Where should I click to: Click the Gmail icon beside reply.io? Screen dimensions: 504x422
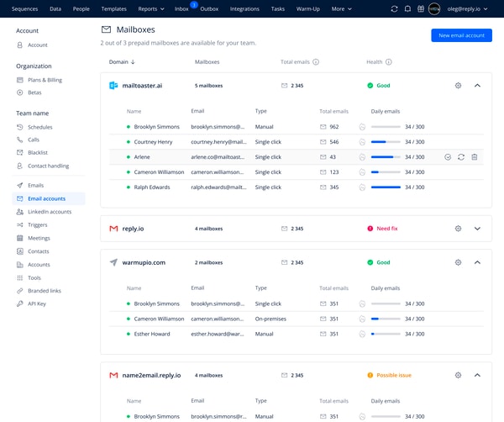113,229
